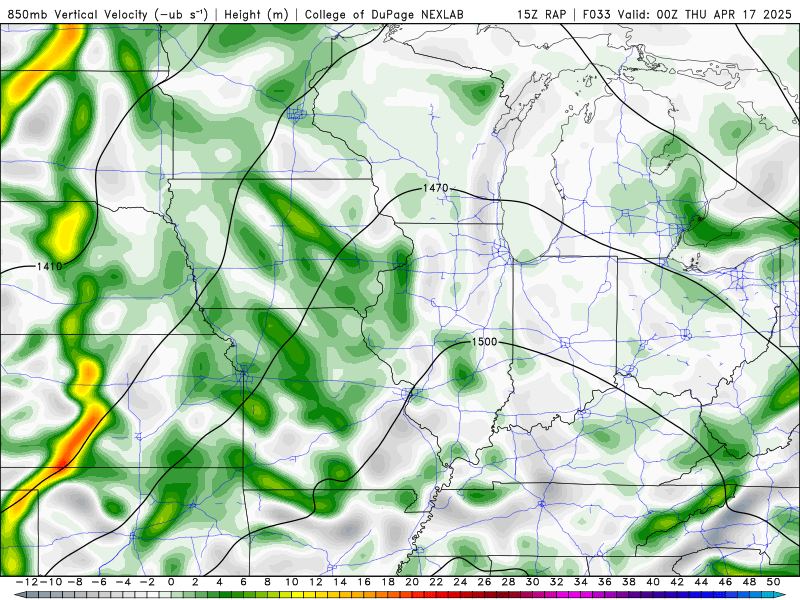This screenshot has height=600, width=800.
Task: Click the 50 value on color scale
Action: coord(773,582)
